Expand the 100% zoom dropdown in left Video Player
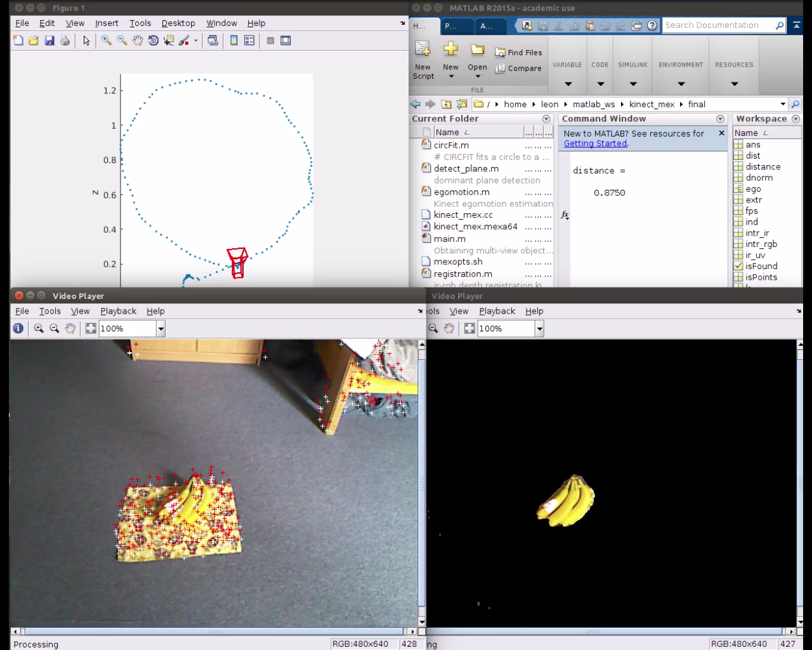Image resolution: width=812 pixels, height=650 pixels. tap(160, 328)
